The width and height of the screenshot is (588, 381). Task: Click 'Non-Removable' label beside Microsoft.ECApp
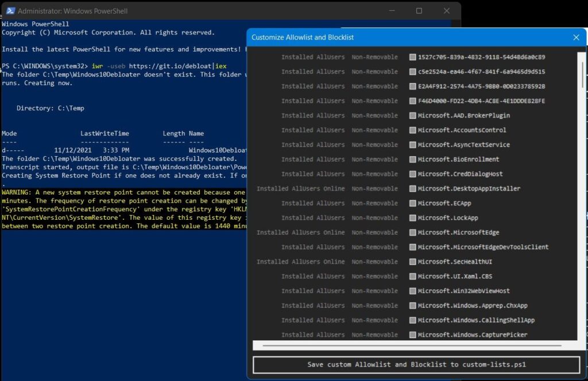[x=374, y=203]
